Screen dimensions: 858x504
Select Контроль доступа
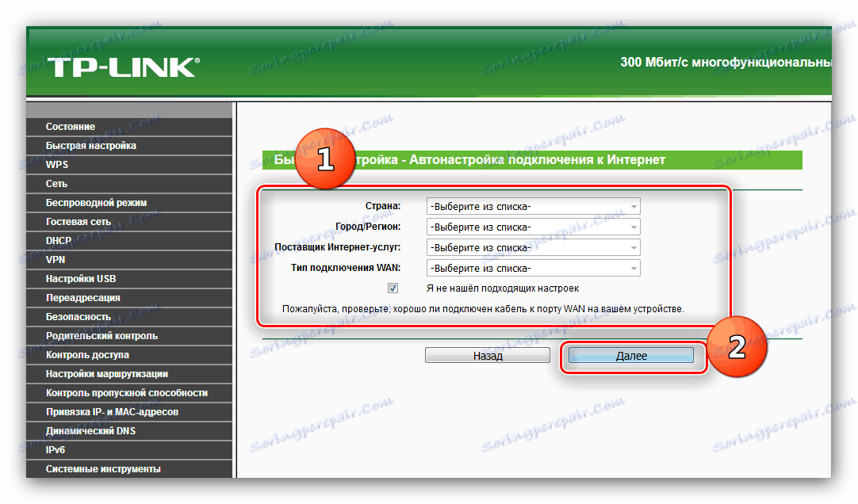click(129, 355)
